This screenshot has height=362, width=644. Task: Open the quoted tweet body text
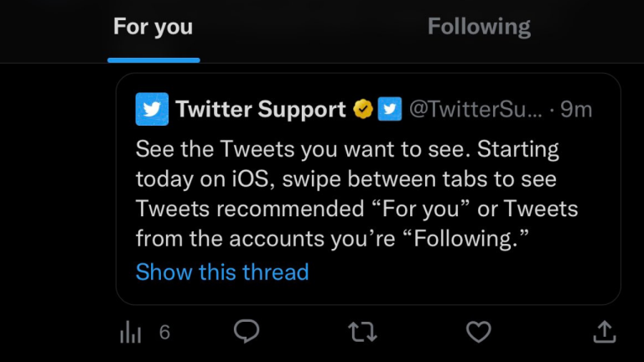(x=356, y=194)
